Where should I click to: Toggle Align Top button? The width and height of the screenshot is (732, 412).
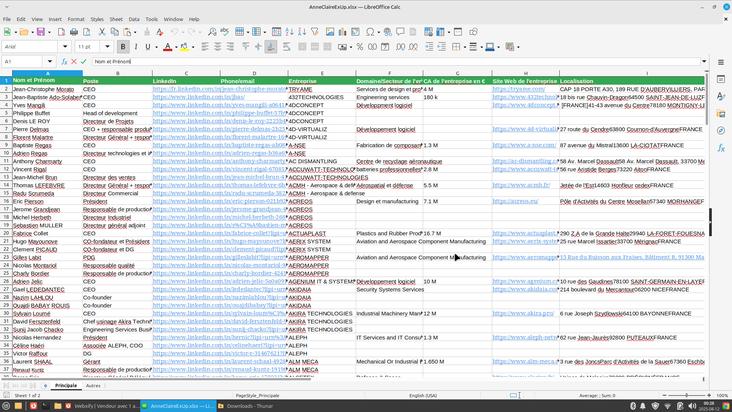point(246,47)
